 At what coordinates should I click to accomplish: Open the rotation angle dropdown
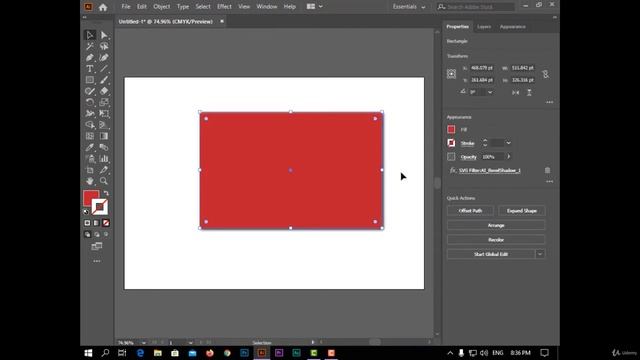490,92
